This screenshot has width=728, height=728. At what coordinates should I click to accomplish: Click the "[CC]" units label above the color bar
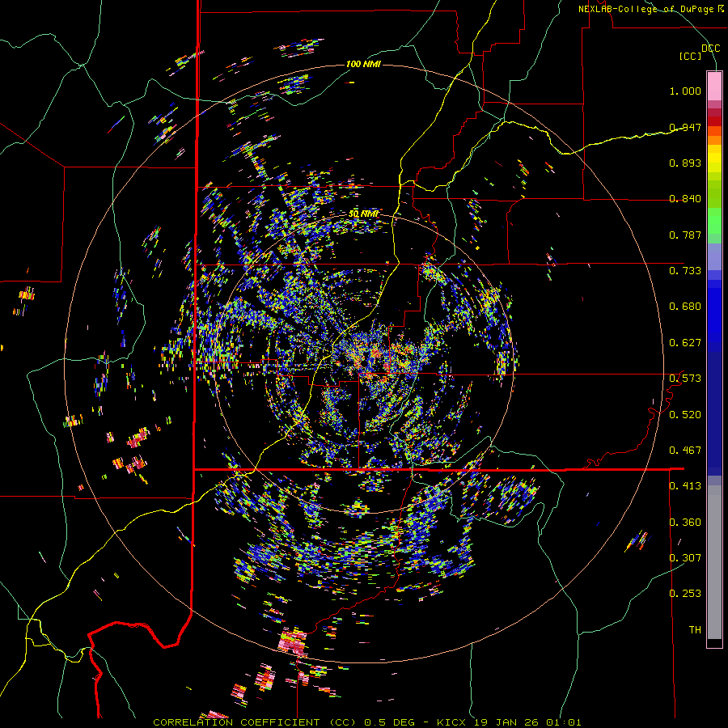pos(691,56)
